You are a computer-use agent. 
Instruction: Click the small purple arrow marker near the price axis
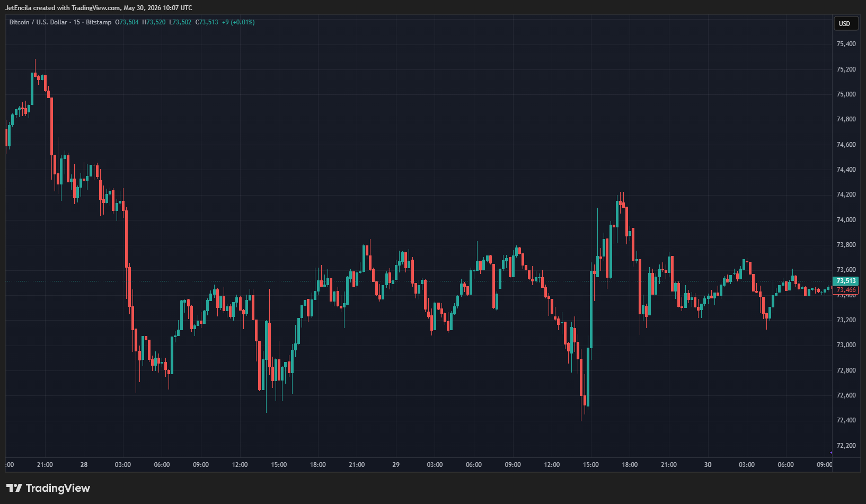(831, 453)
